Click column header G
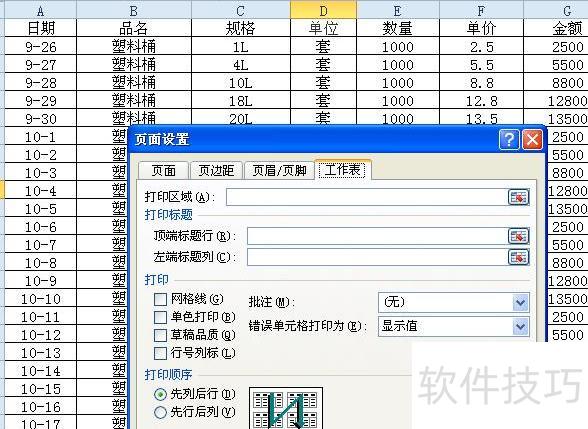The width and height of the screenshot is (588, 429). pos(556,10)
